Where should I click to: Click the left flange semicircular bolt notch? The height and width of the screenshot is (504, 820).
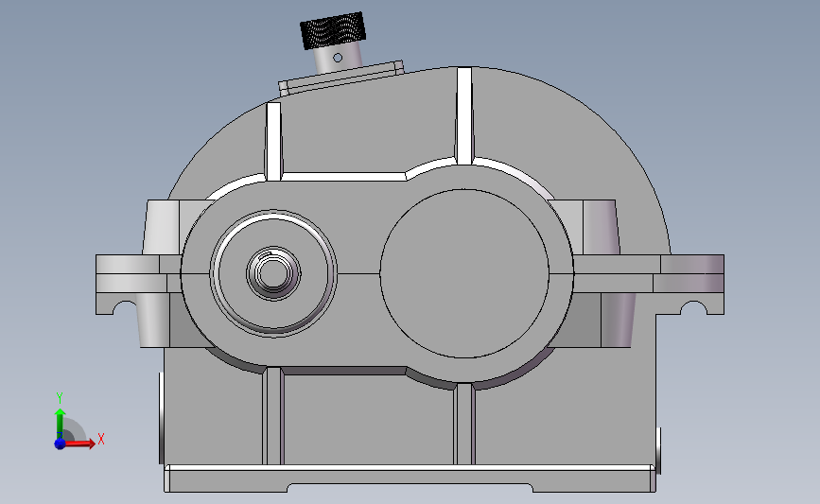tap(126, 308)
